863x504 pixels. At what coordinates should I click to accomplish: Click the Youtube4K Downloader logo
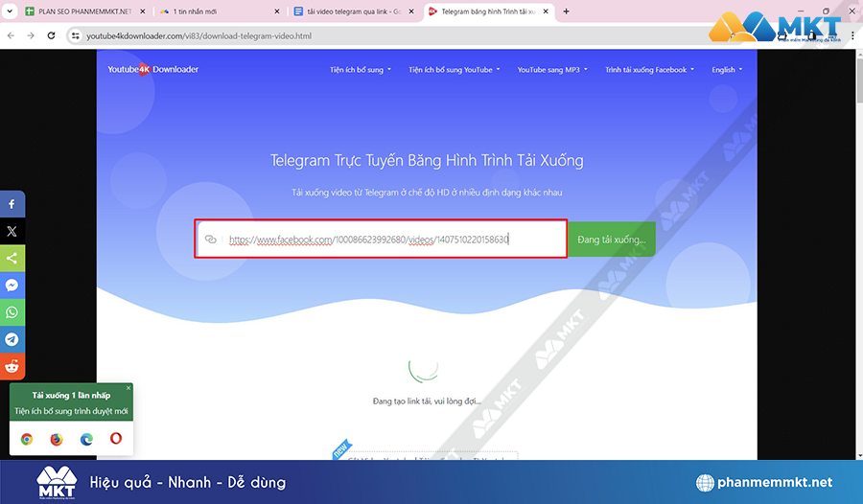point(153,69)
